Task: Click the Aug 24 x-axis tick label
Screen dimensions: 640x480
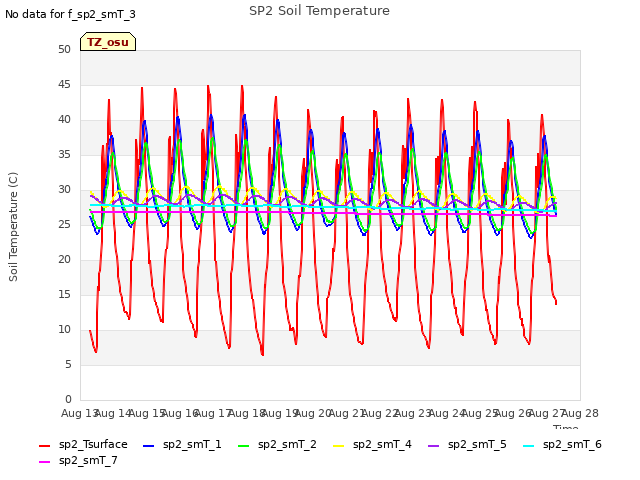Action: click(x=447, y=413)
